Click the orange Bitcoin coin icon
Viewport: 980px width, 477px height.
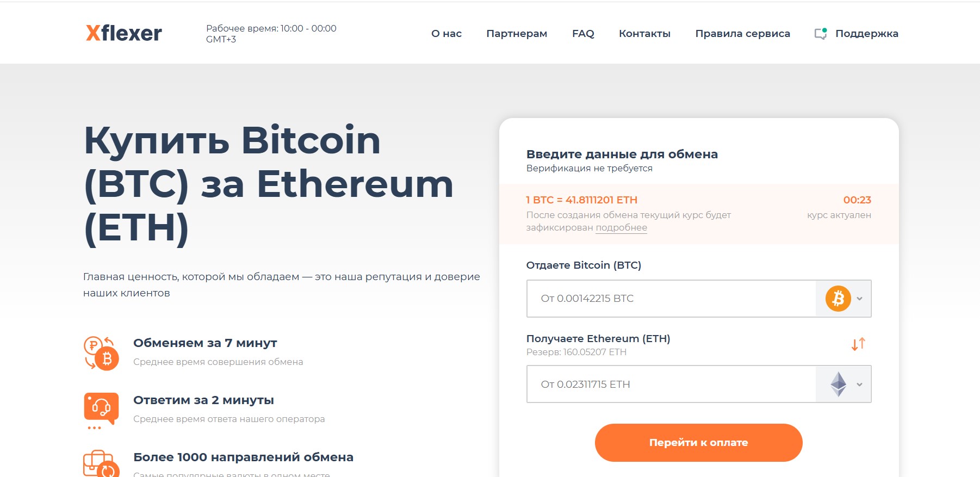pyautogui.click(x=838, y=299)
